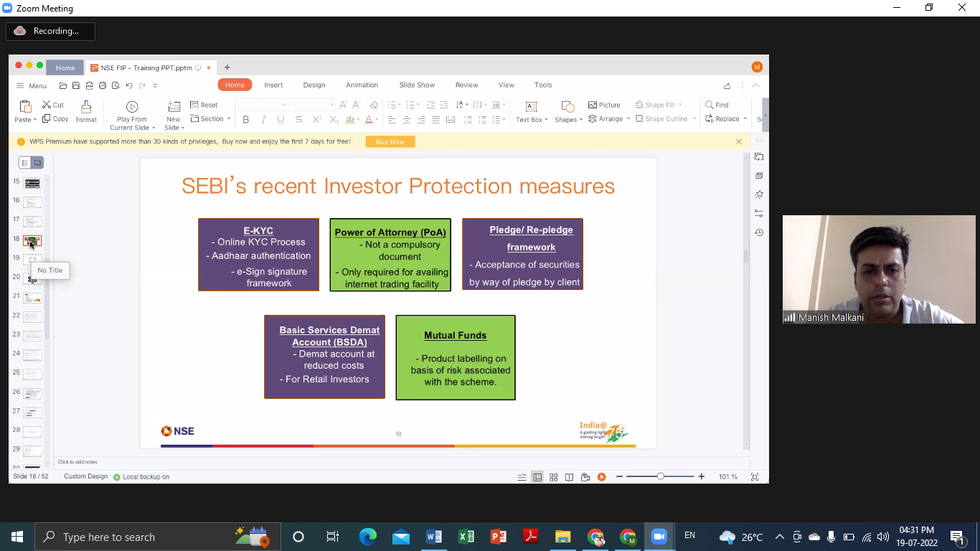The image size is (980, 551).
Task: Click the New Slide icon
Action: click(173, 108)
